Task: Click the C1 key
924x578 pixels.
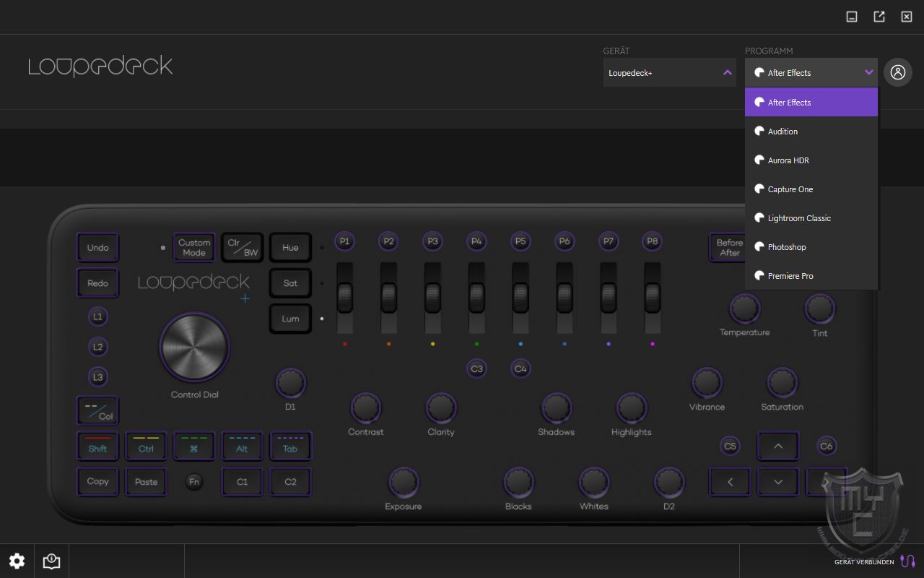Action: coord(242,482)
